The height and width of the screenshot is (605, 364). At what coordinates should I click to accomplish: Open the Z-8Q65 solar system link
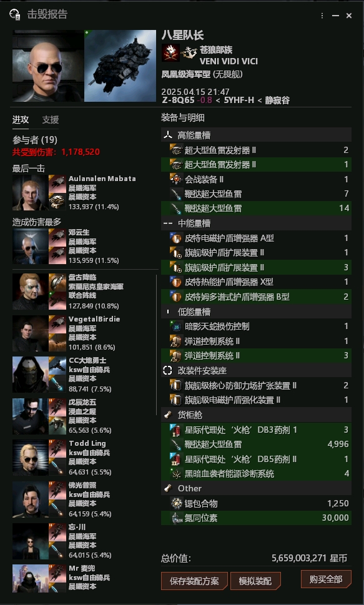(x=179, y=101)
